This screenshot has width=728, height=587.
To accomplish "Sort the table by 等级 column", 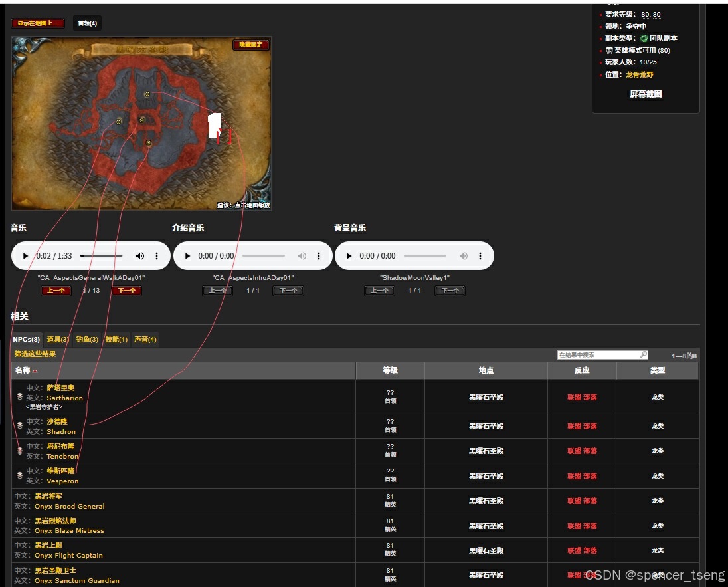I will tap(390, 370).
